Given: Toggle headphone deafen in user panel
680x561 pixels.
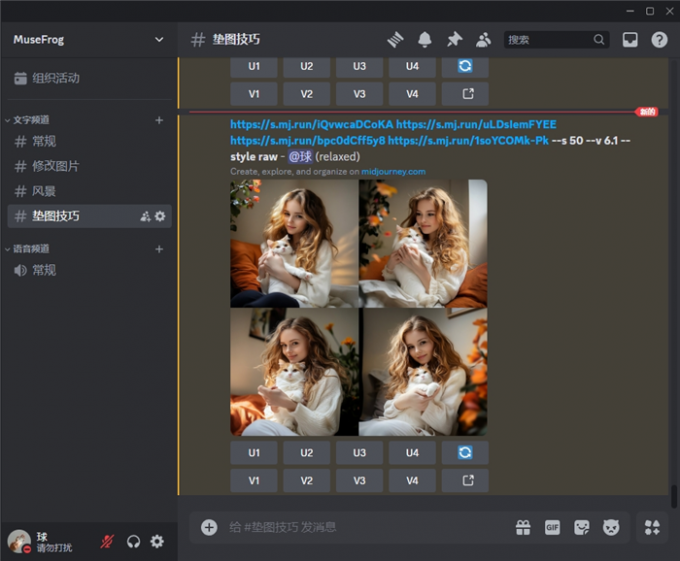Looking at the screenshot, I should [x=133, y=541].
